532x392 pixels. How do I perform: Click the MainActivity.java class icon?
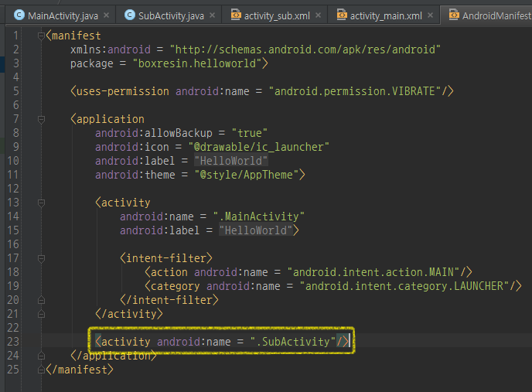click(x=19, y=15)
